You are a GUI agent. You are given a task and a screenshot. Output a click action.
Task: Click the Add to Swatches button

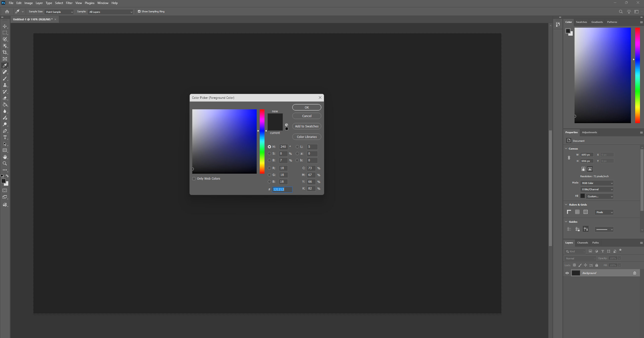pyautogui.click(x=307, y=126)
